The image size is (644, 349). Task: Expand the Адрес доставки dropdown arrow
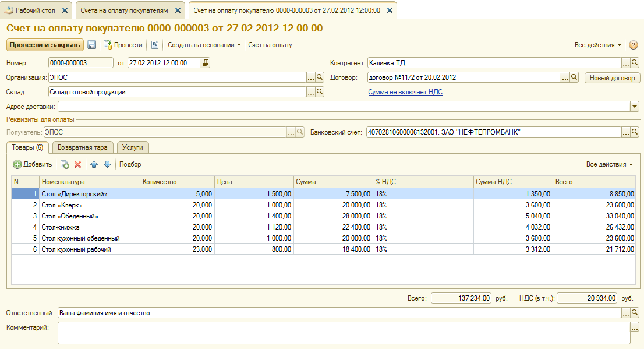point(635,107)
